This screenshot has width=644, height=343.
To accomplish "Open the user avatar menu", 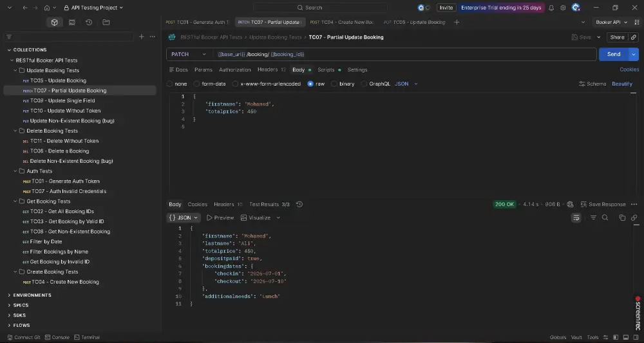I will pyautogui.click(x=575, y=8).
